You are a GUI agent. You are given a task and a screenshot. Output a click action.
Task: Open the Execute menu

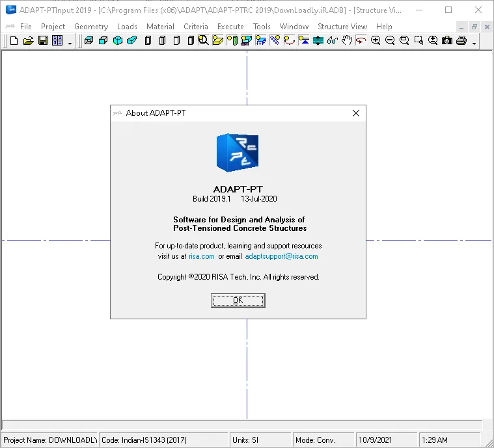[230, 27]
